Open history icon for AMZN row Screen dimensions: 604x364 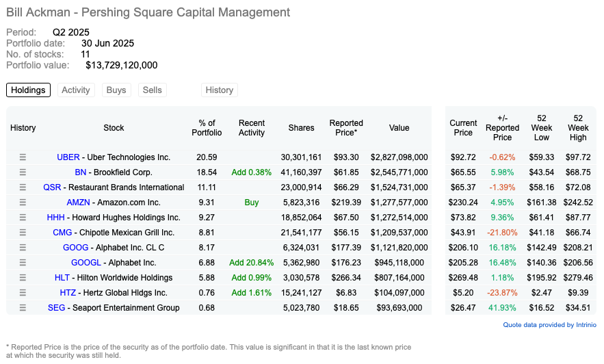click(23, 203)
